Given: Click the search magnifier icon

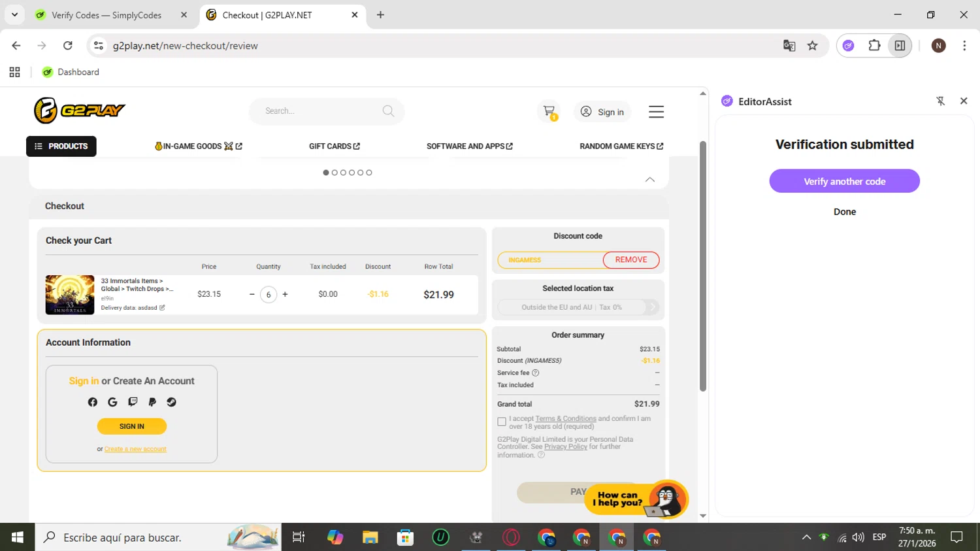Looking at the screenshot, I should (x=388, y=111).
